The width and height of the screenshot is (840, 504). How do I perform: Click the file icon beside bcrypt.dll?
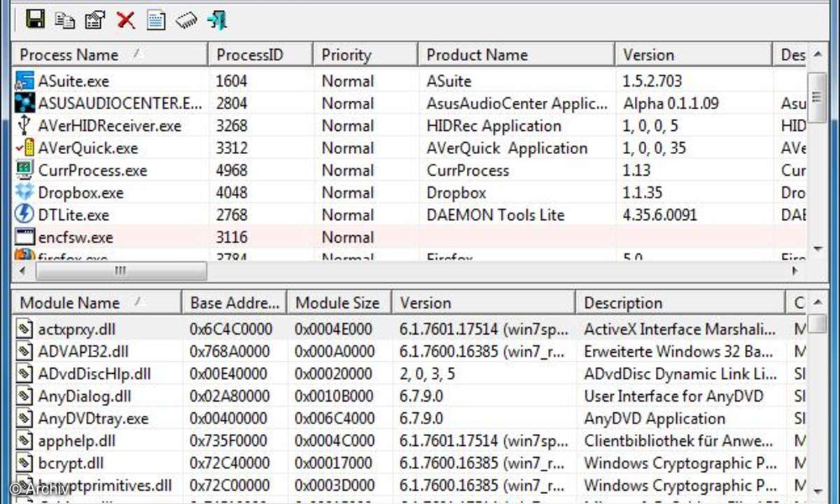click(25, 463)
